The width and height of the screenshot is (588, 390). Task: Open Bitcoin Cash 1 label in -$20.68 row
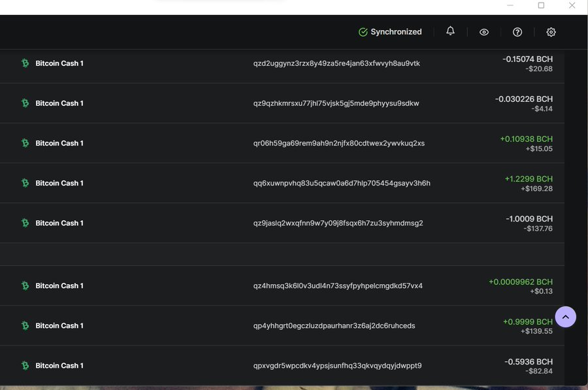coord(59,63)
